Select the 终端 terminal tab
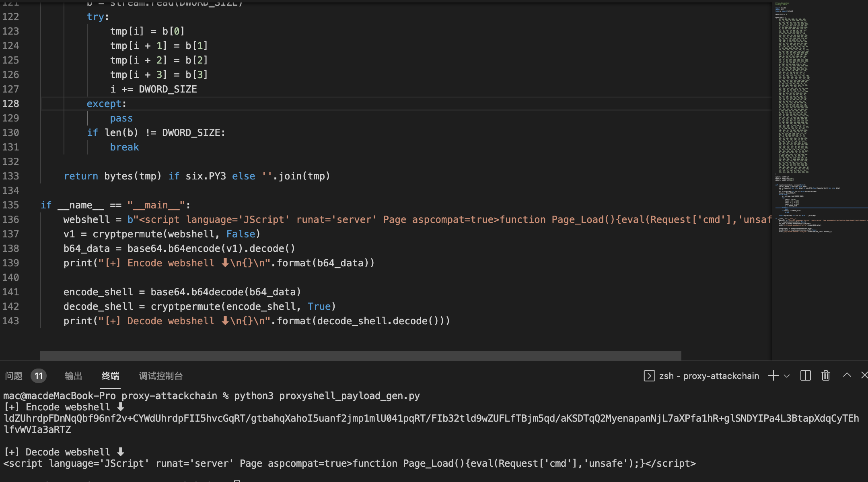 coord(110,376)
